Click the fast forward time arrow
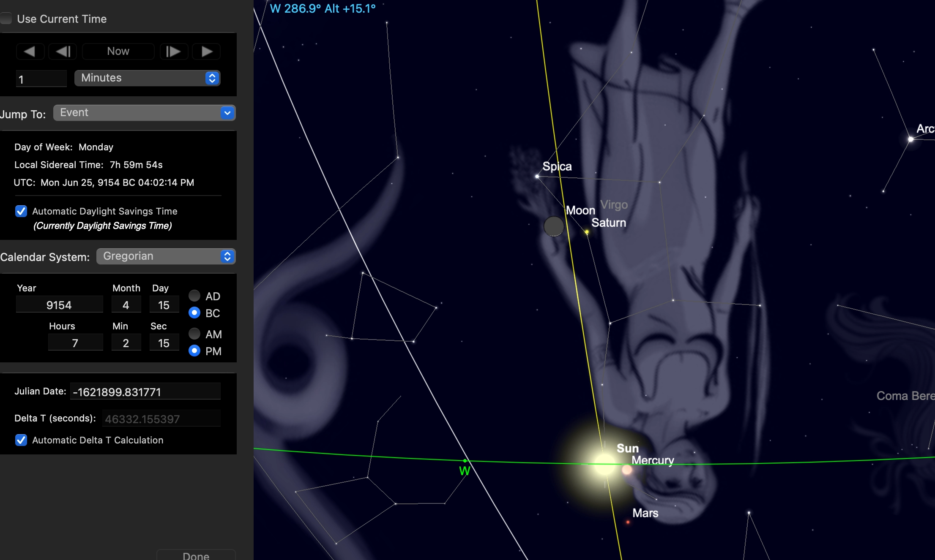935x560 pixels. pyautogui.click(x=206, y=52)
